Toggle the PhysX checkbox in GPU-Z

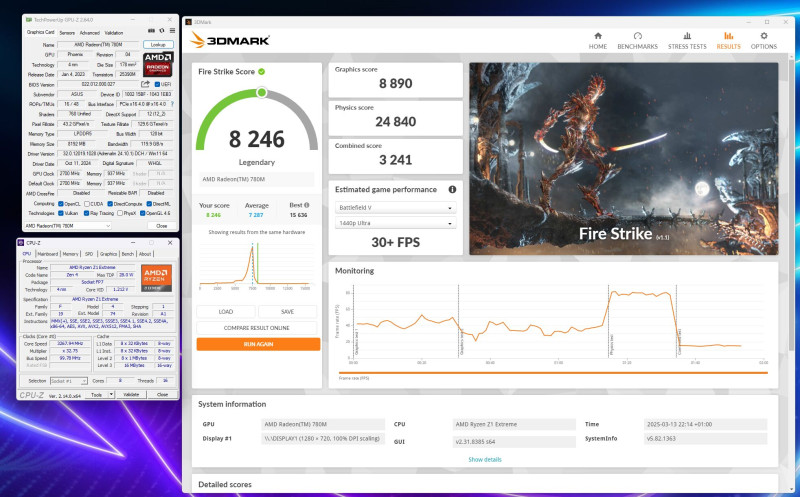[120, 213]
